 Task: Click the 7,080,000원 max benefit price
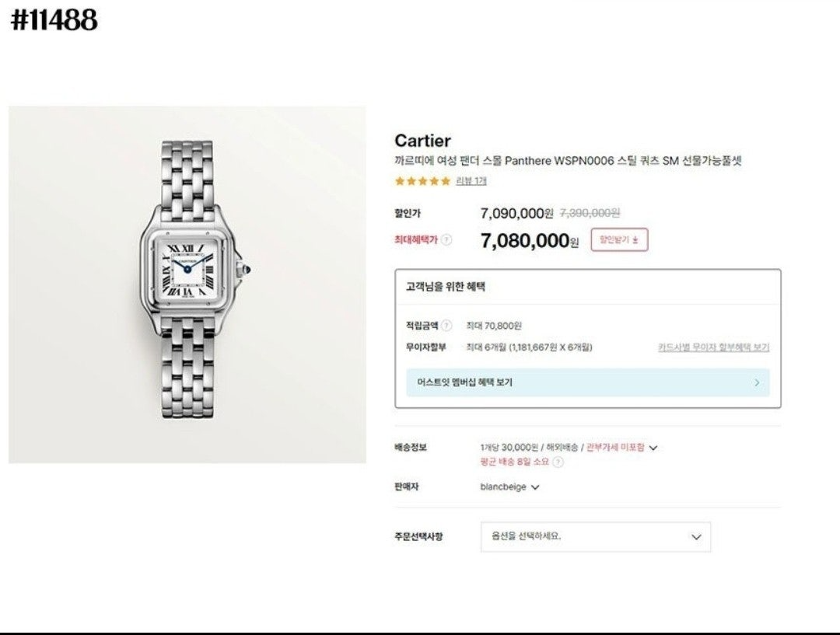[x=529, y=241]
